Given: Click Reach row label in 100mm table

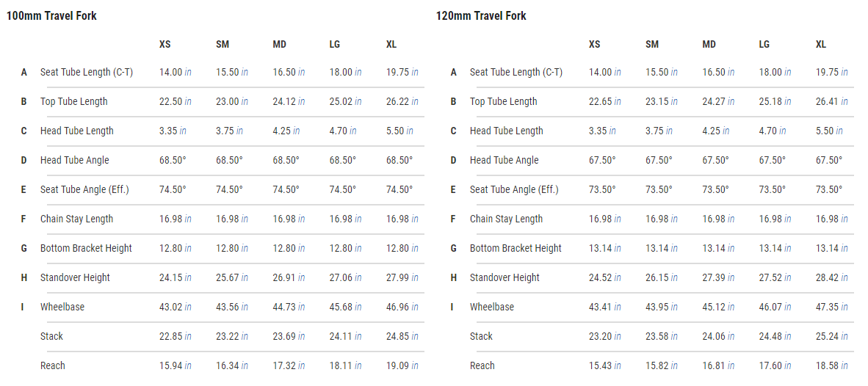Looking at the screenshot, I should click(53, 365).
